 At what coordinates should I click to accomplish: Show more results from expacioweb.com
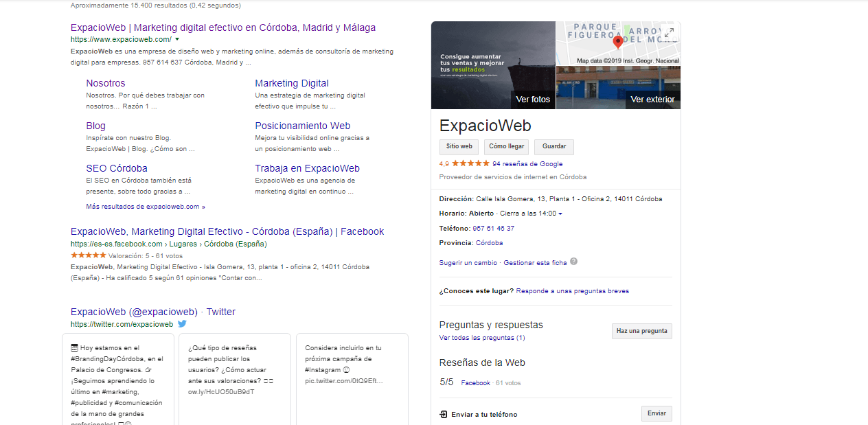coord(145,207)
